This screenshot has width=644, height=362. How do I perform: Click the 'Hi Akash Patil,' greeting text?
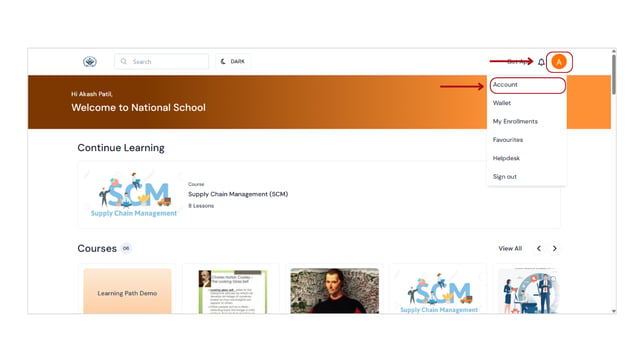pos(92,94)
